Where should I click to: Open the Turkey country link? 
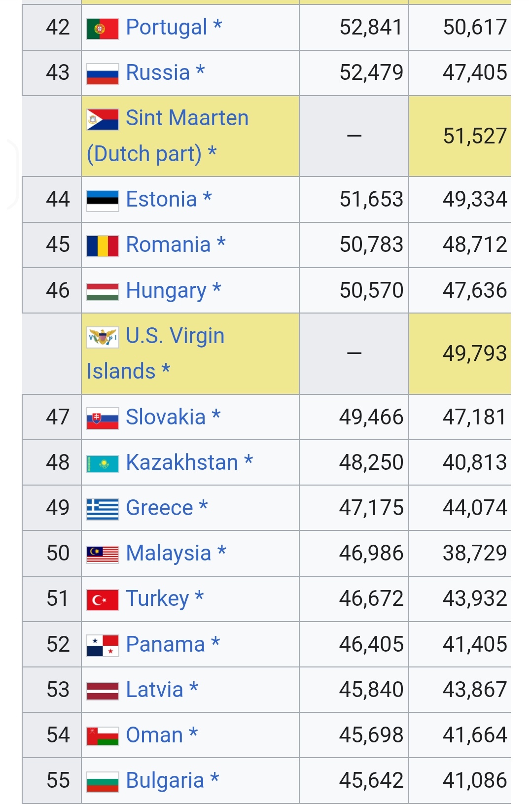tap(157, 599)
